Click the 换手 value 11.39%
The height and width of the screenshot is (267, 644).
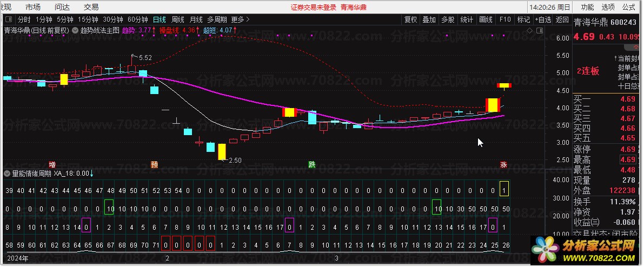click(x=623, y=202)
